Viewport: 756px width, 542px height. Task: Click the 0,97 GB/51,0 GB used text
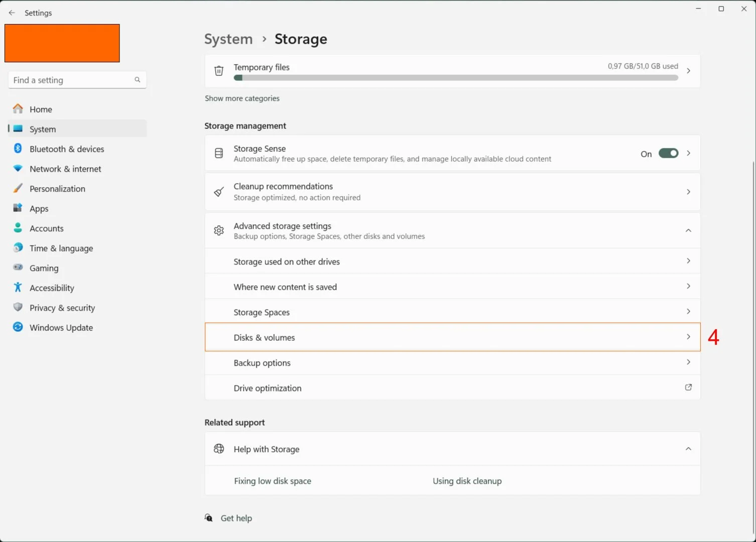coord(643,66)
